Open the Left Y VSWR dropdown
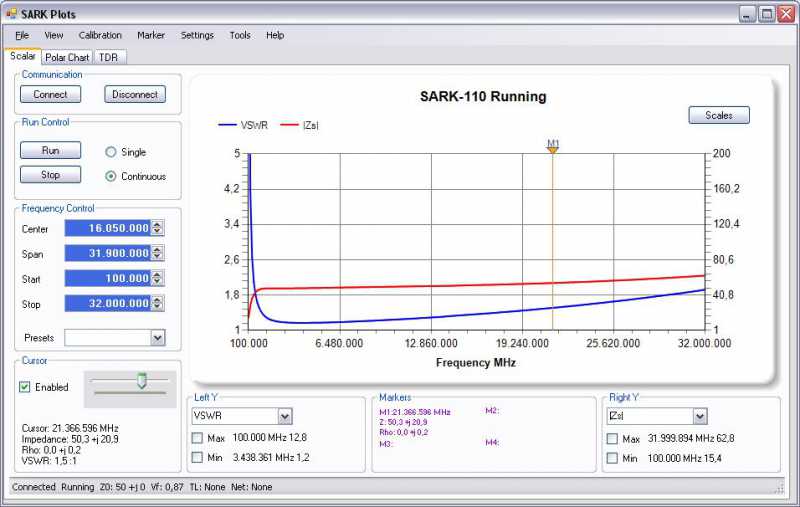 tap(285, 416)
